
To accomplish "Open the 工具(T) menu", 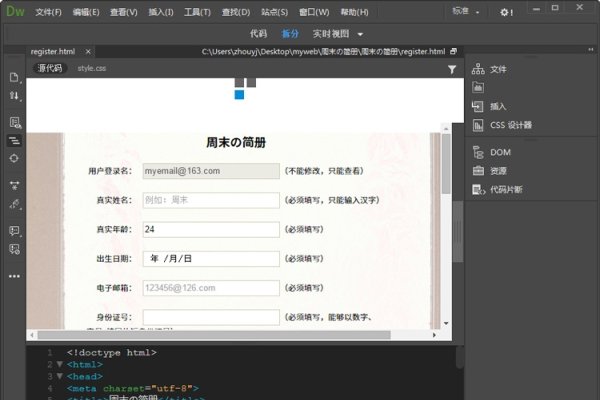I will [x=197, y=12].
